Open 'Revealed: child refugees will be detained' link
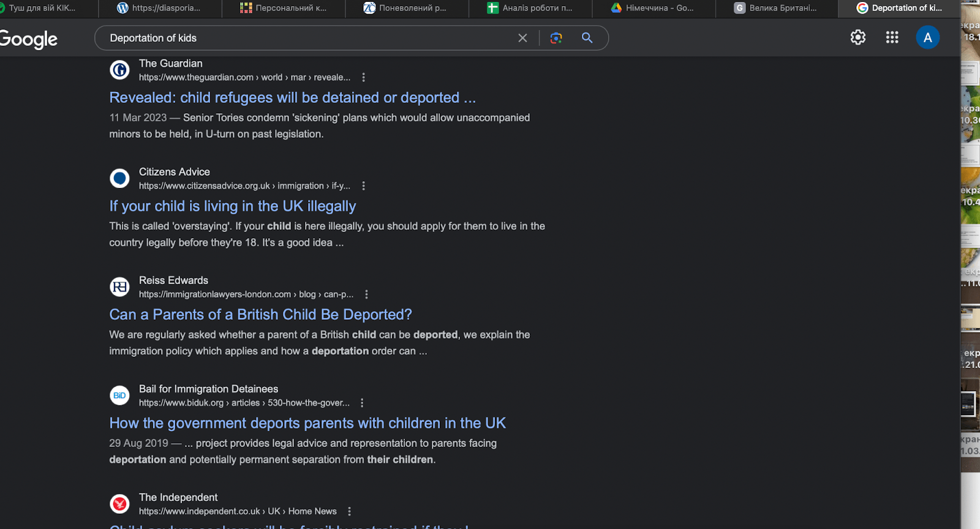 tap(292, 98)
